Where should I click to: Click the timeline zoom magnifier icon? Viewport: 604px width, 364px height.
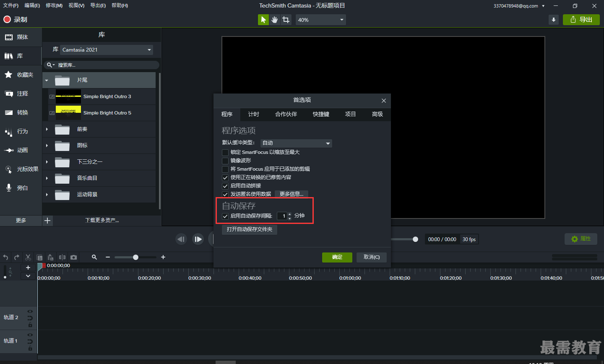pyautogui.click(x=94, y=257)
